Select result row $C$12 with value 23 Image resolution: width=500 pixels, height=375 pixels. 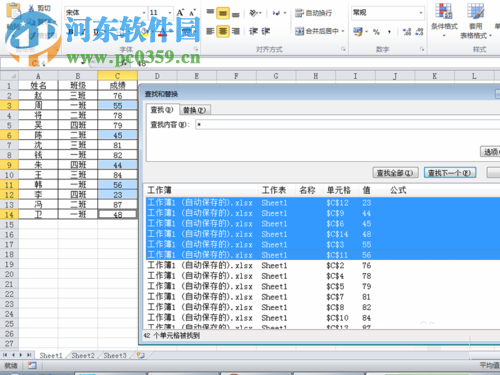tap(323, 203)
